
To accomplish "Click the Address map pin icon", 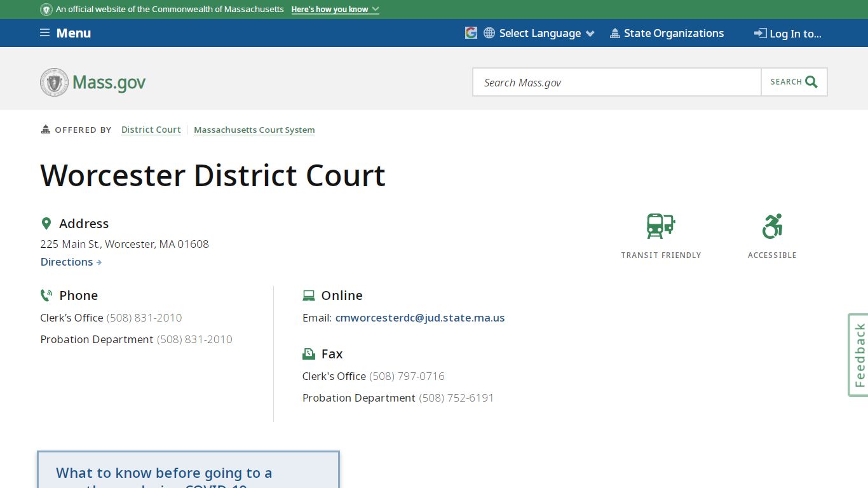I will tap(46, 224).
